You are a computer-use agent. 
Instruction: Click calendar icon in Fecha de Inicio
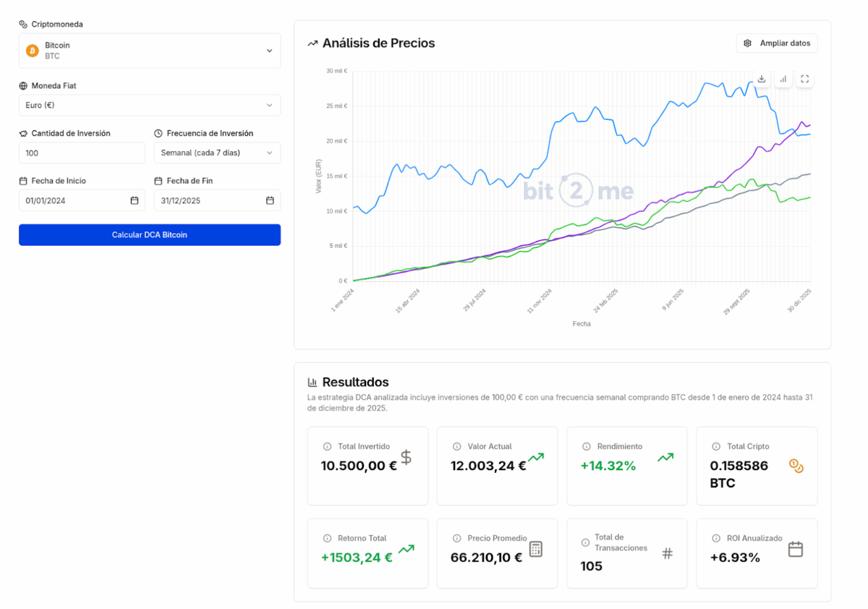click(x=135, y=200)
